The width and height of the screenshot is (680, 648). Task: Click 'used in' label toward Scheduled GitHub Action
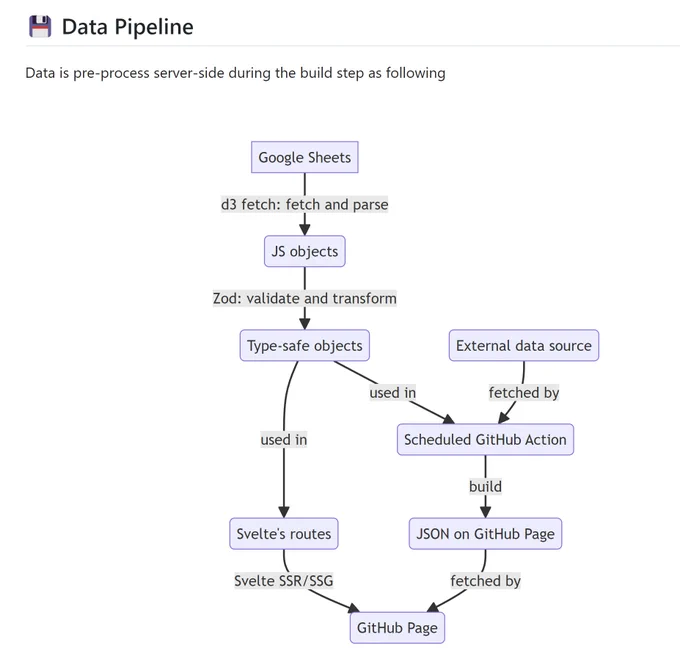pyautogui.click(x=392, y=393)
